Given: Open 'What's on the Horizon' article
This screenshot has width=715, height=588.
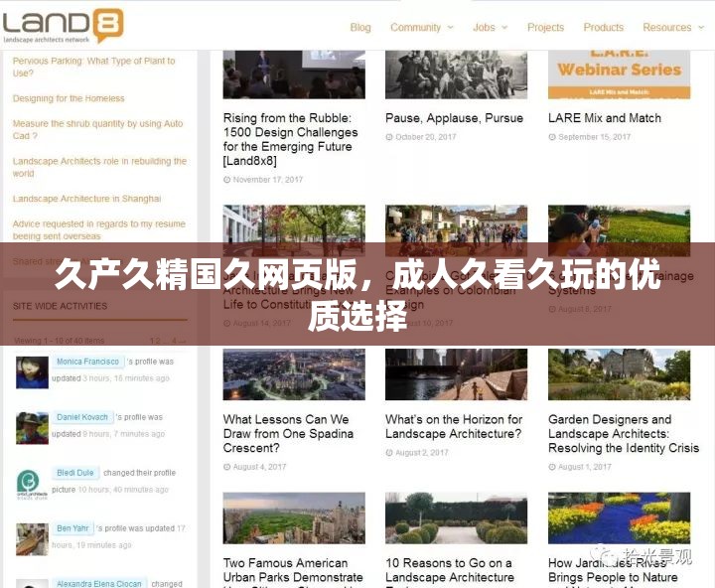Looking at the screenshot, I should point(454,426).
